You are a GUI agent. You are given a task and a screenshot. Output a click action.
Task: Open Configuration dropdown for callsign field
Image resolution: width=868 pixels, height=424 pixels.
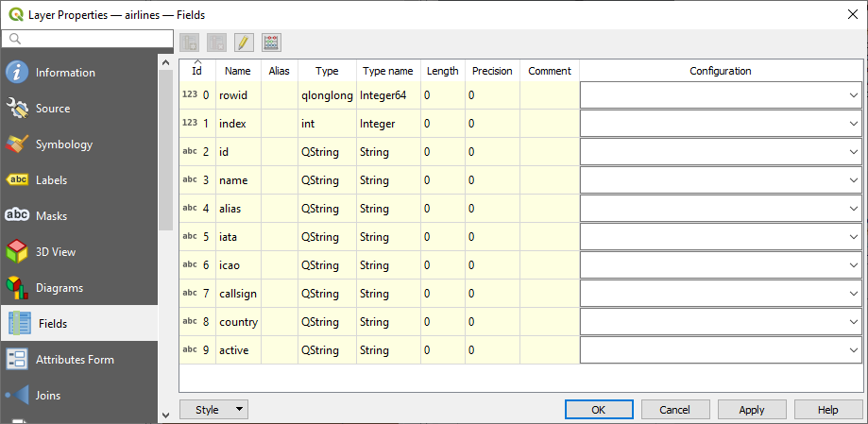pyautogui.click(x=721, y=294)
